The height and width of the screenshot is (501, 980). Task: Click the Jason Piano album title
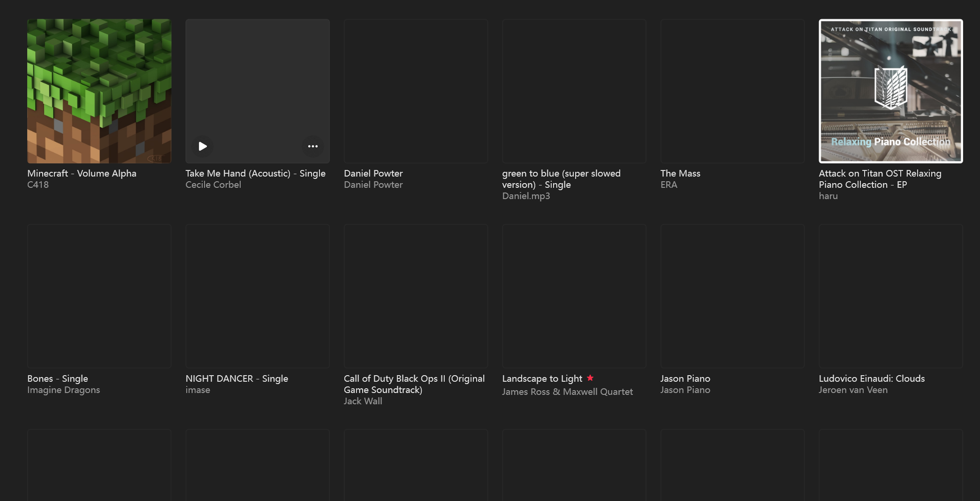click(x=685, y=378)
